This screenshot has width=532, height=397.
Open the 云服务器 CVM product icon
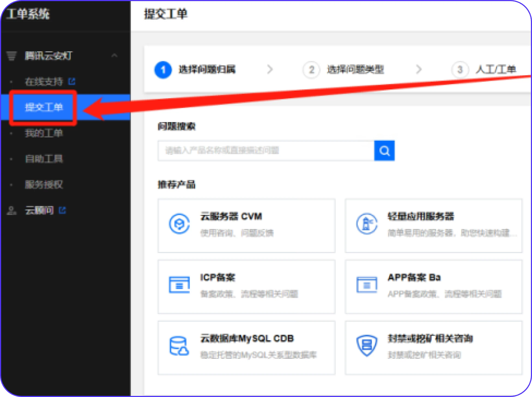(179, 224)
